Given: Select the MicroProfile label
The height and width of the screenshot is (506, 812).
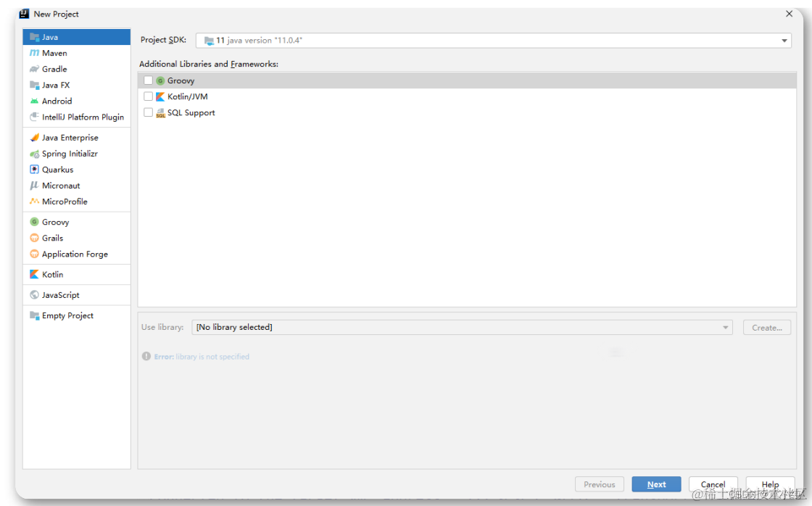Looking at the screenshot, I should coord(65,202).
